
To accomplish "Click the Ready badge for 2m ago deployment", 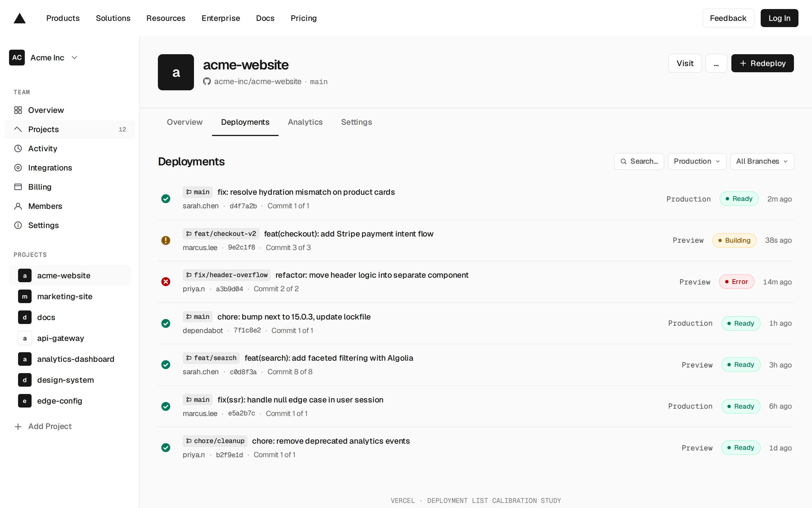I will click(739, 199).
